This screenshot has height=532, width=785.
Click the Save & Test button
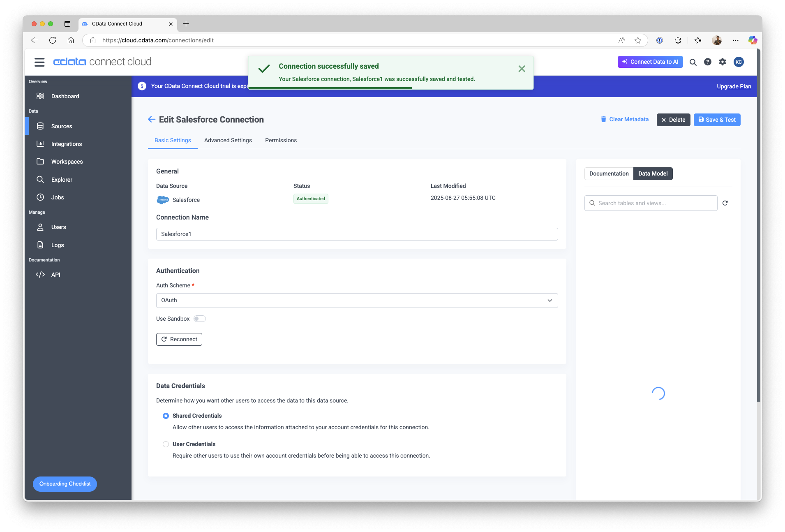click(x=716, y=120)
